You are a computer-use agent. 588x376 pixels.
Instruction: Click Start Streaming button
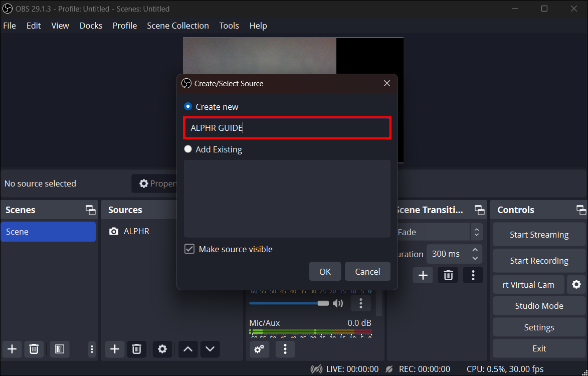pyautogui.click(x=539, y=234)
